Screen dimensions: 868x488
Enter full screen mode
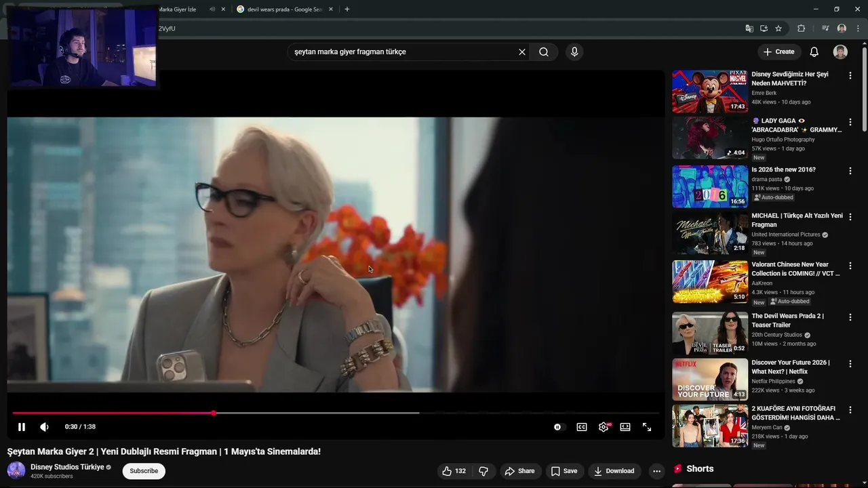[x=647, y=427]
